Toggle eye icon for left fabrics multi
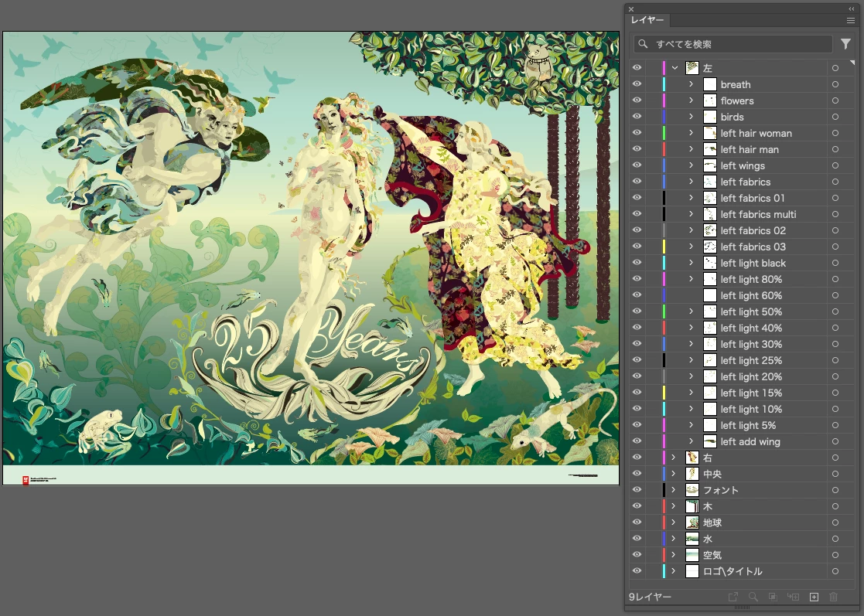Image resolution: width=864 pixels, height=616 pixels. point(637,213)
